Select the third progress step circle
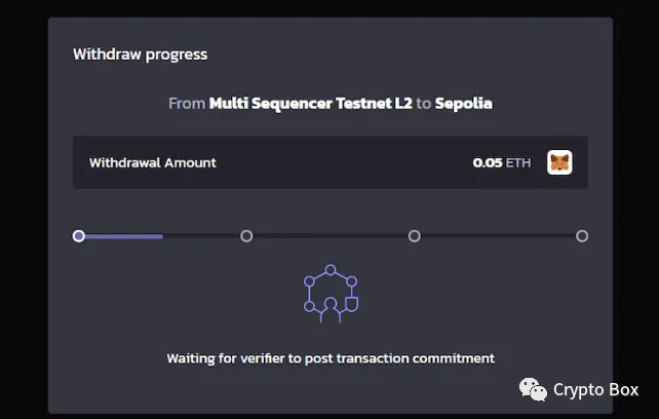Viewport: 659px width, 419px height. click(x=414, y=236)
